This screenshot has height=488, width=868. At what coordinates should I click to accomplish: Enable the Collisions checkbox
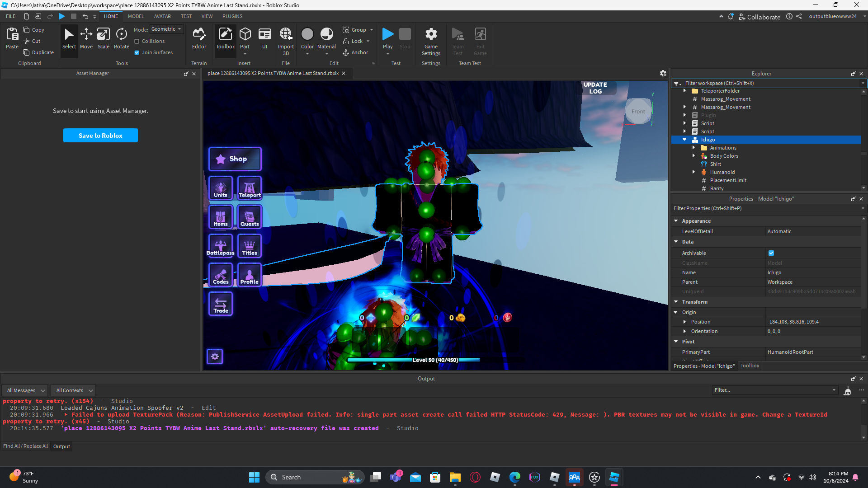click(x=137, y=41)
